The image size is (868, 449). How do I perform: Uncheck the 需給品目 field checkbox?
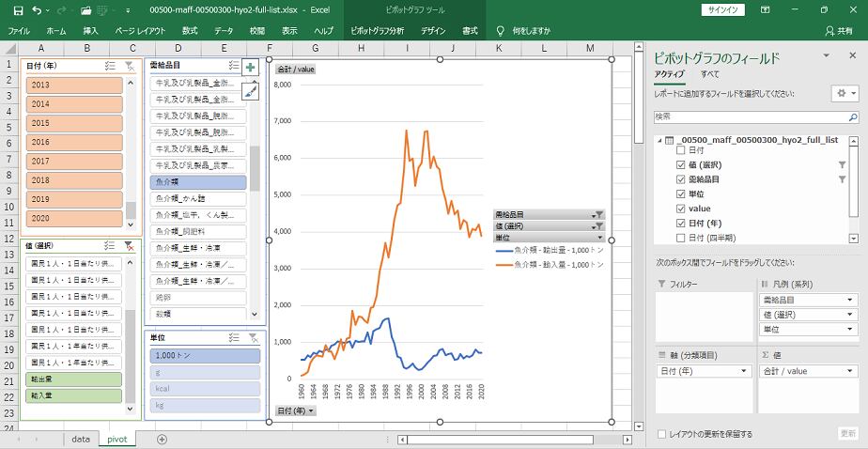click(x=681, y=178)
